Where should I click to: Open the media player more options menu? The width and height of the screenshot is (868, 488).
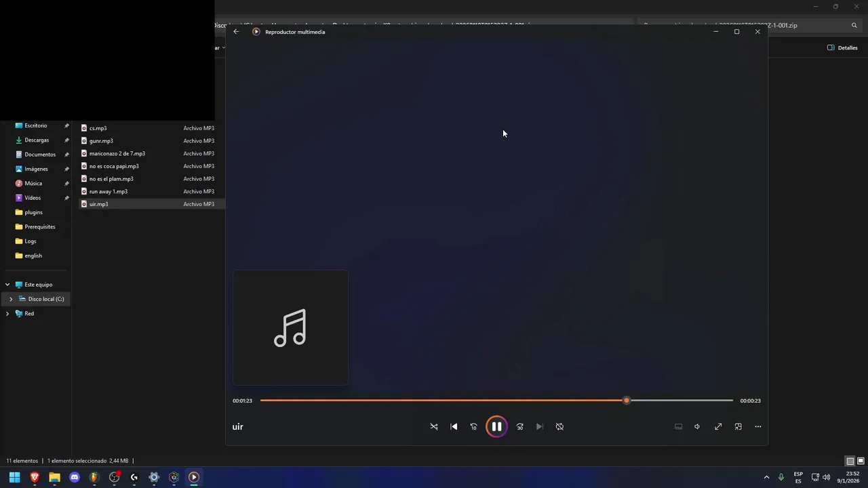pyautogui.click(x=758, y=426)
